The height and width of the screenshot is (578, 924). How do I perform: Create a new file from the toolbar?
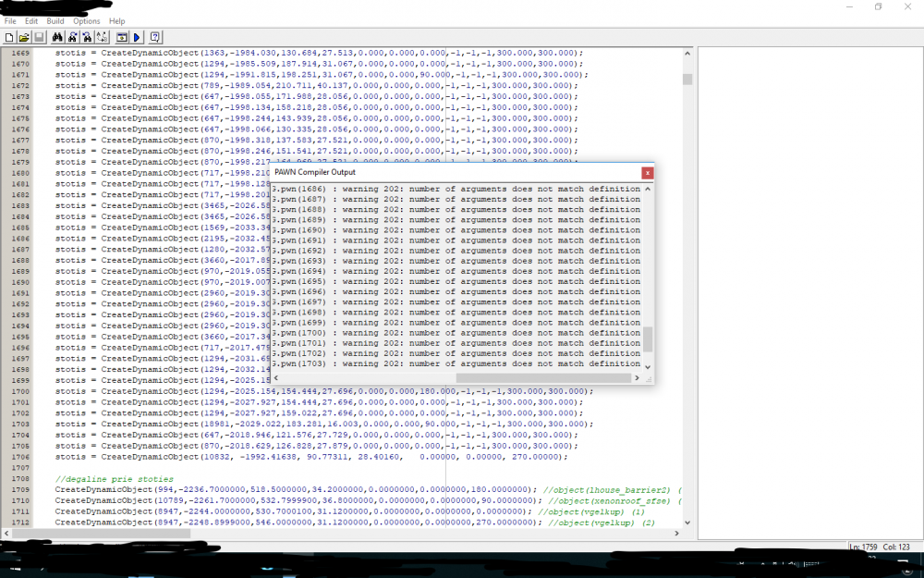click(x=9, y=37)
